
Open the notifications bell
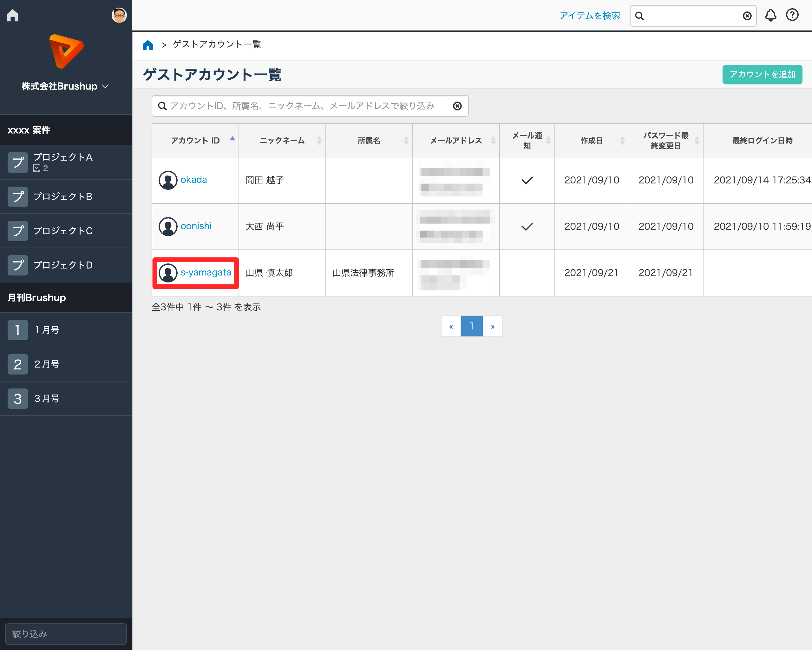[x=770, y=16]
